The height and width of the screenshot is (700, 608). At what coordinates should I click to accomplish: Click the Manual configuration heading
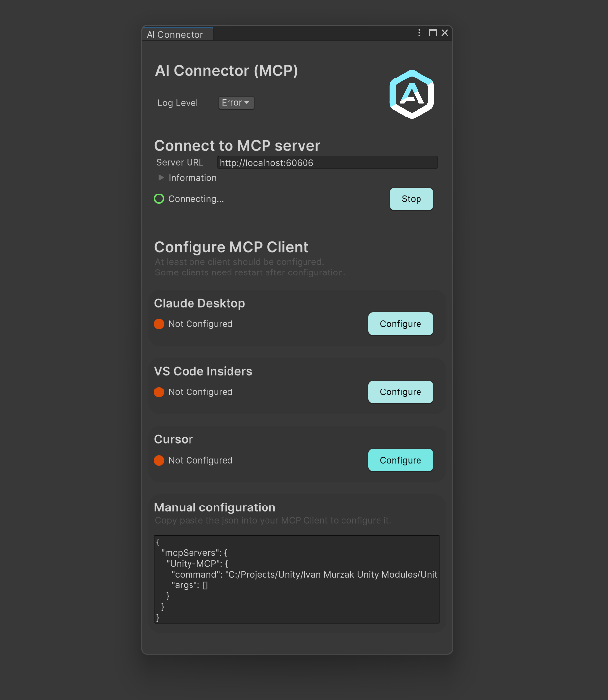(x=215, y=507)
